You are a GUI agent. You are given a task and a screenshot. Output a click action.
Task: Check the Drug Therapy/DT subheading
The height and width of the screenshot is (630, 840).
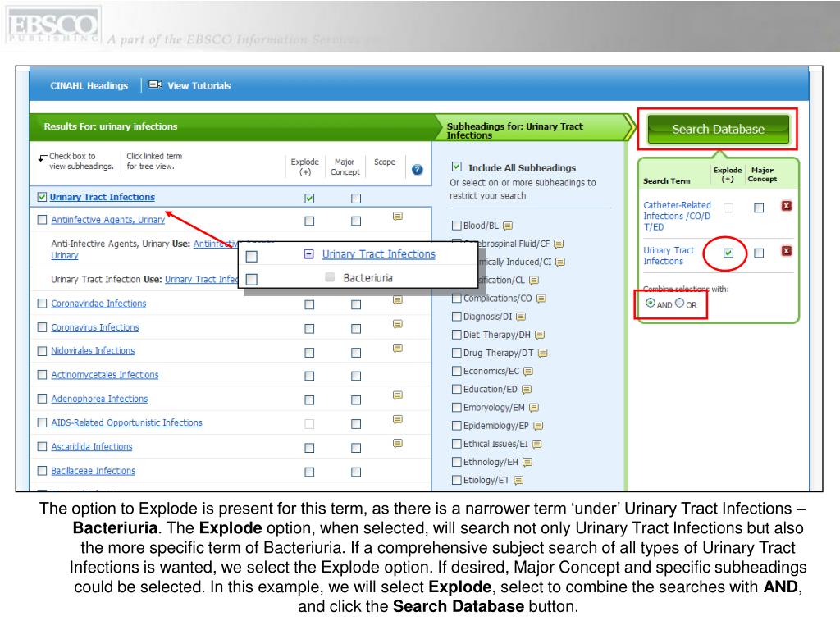coord(456,353)
